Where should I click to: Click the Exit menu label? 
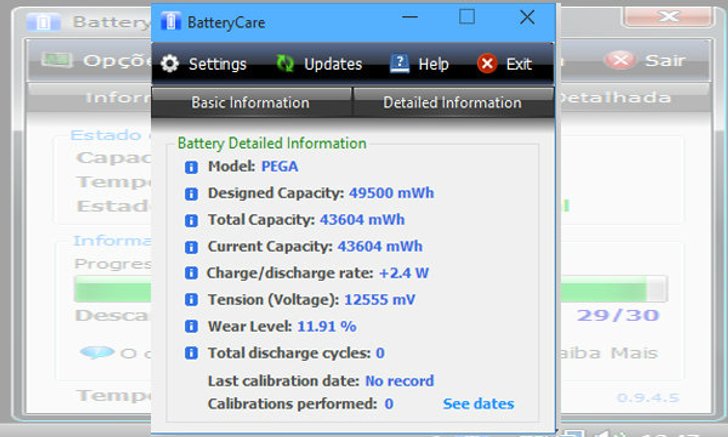click(x=519, y=64)
